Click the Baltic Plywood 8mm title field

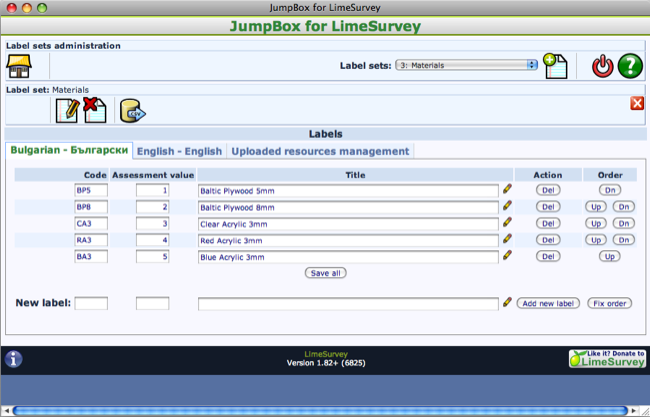click(x=348, y=207)
